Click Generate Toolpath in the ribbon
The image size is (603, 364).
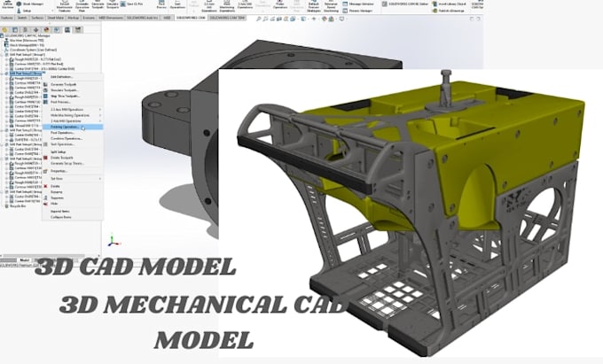(98, 5)
